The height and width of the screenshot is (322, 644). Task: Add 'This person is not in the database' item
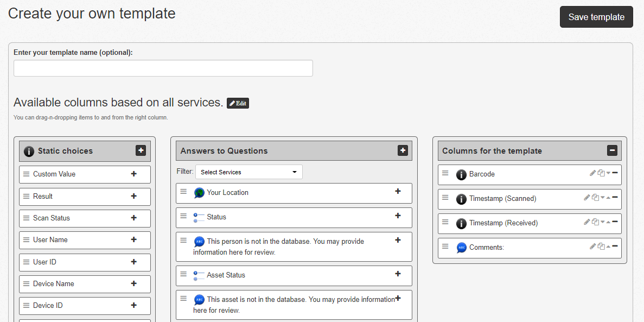398,240
